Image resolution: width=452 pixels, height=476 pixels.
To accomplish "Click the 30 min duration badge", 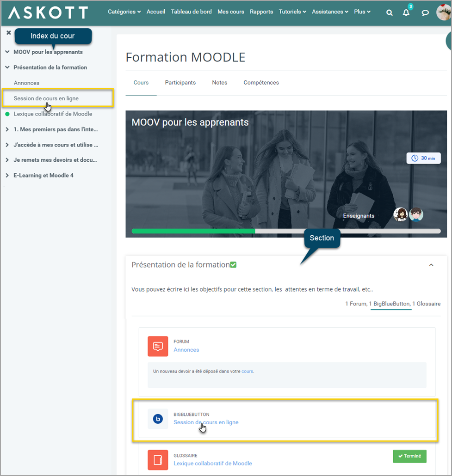I will (x=423, y=158).
